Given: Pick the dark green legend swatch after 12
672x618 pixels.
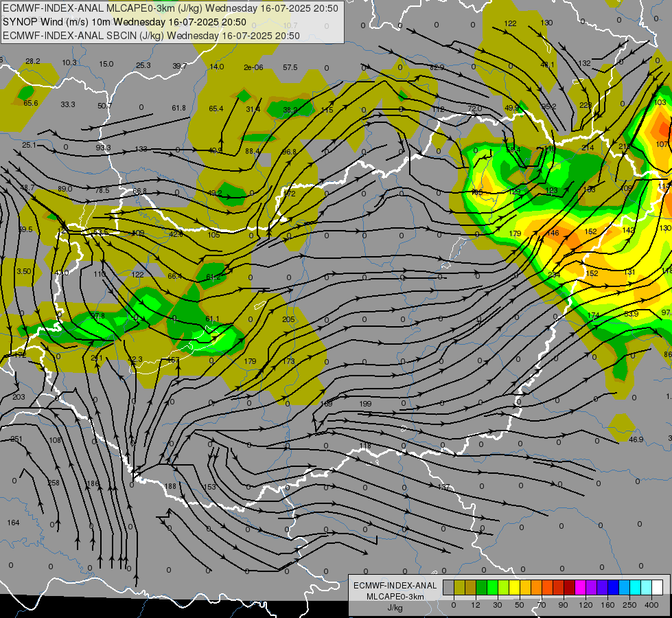Looking at the screenshot, I should tap(482, 588).
